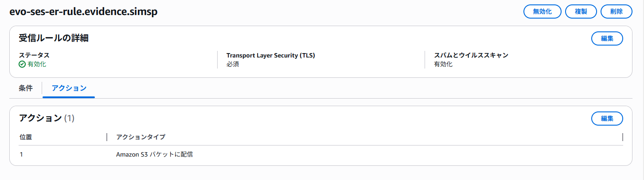
Task: Click 編集 in the アクション section
Action: 607,119
